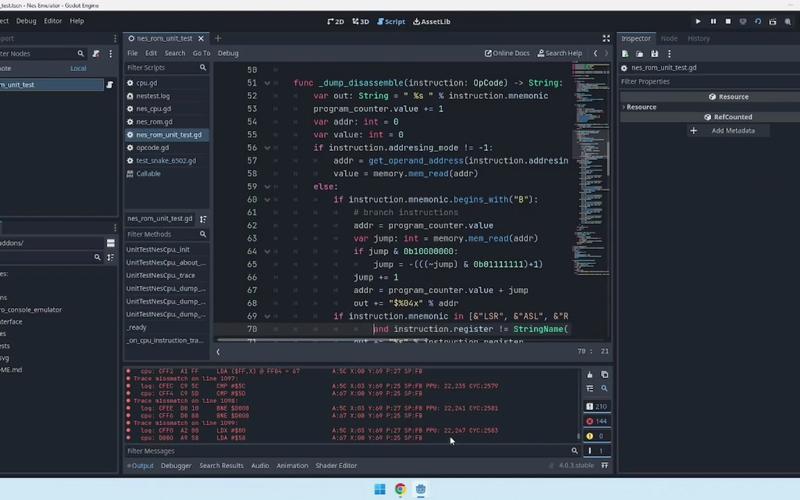The image size is (800, 500).
Task: Switch to the Debugger bottom panel
Action: point(176,465)
